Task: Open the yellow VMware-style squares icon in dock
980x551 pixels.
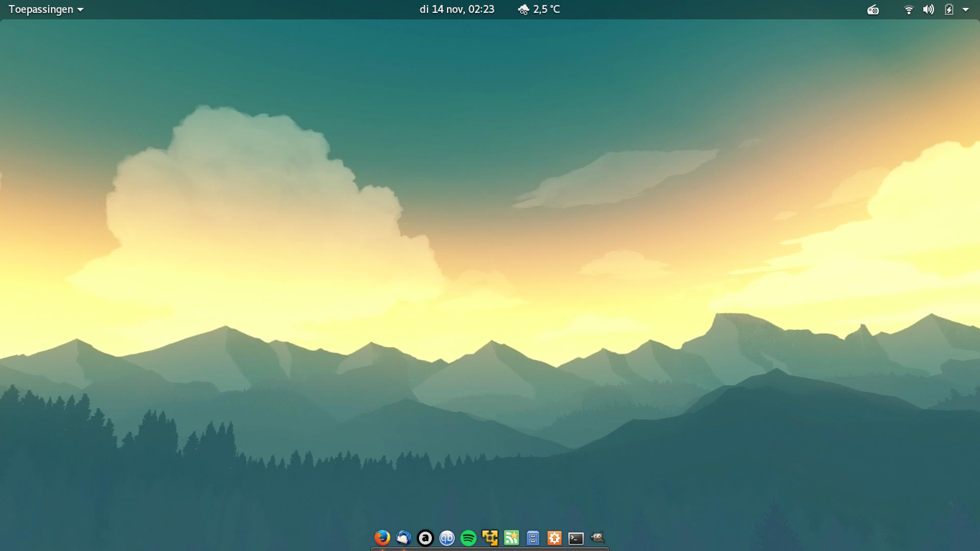Action: pyautogui.click(x=490, y=537)
